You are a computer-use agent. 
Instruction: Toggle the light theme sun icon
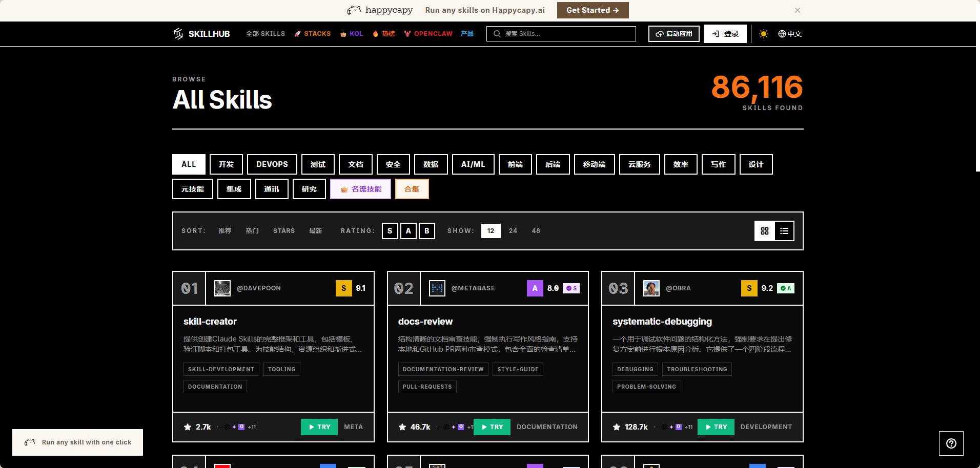(764, 34)
